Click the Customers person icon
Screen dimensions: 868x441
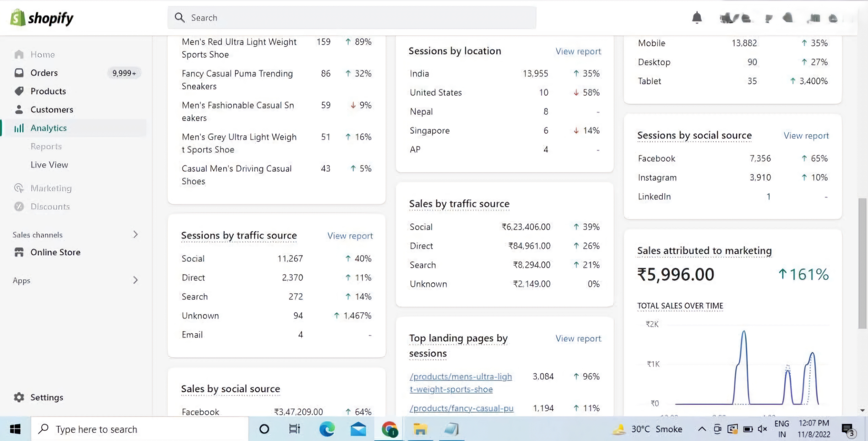point(19,109)
